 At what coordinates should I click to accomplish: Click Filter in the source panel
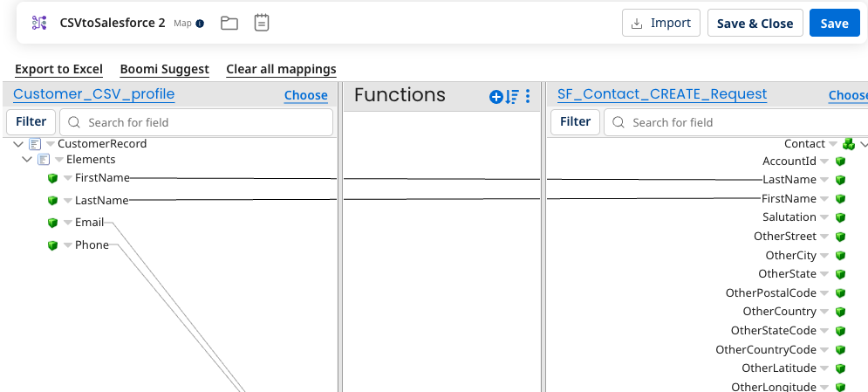[x=31, y=122]
